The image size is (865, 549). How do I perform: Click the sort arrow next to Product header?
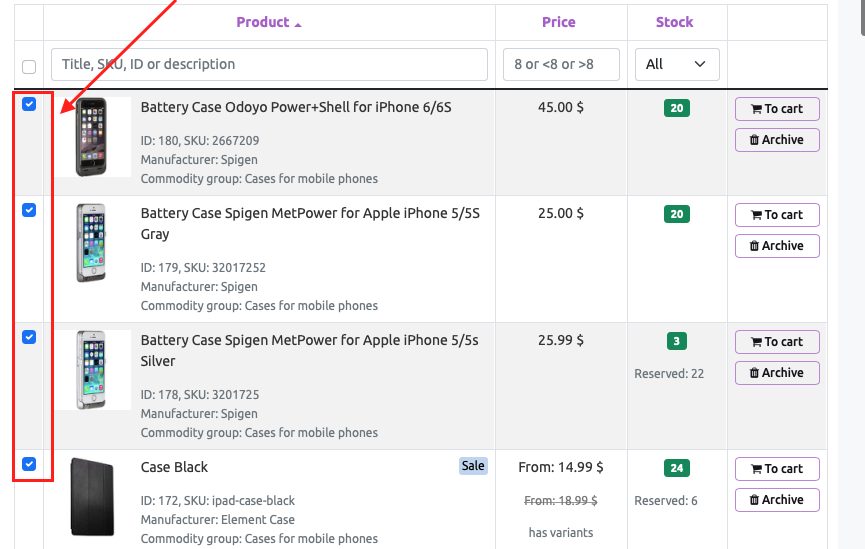[x=298, y=24]
